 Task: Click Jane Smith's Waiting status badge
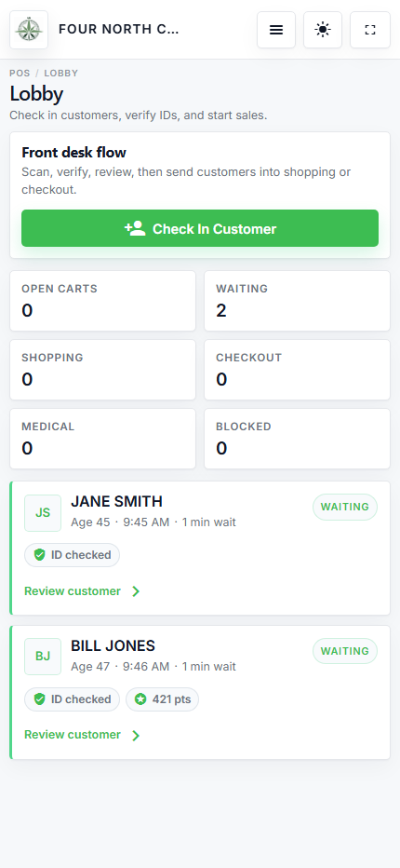click(345, 507)
